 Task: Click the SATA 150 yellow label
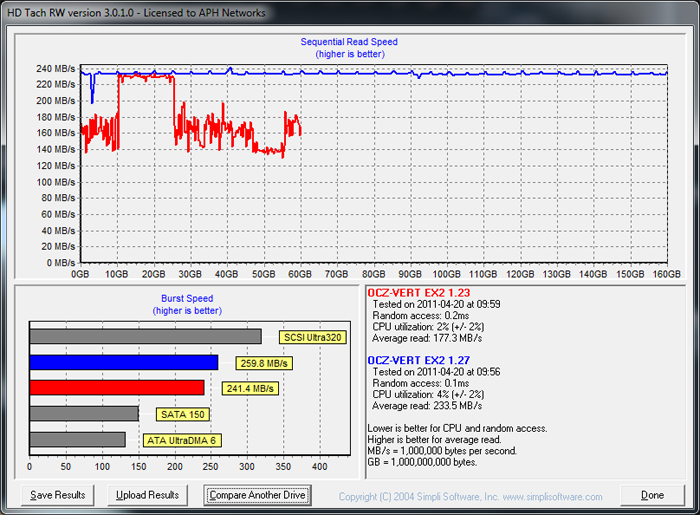[x=184, y=413]
